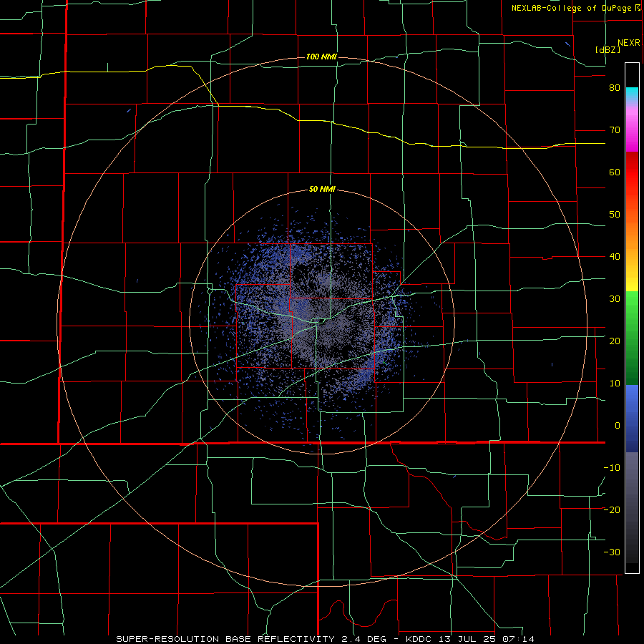
Task: Click the cyan top segment of color bar
Action: tap(632, 94)
